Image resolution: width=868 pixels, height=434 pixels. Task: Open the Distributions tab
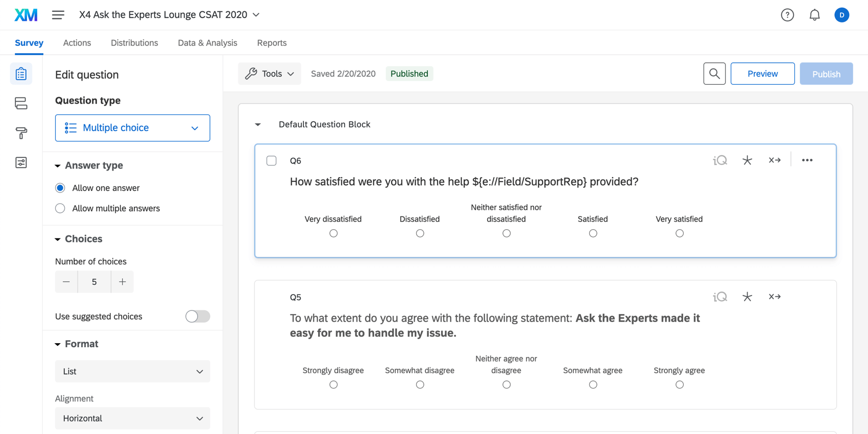[x=134, y=43]
